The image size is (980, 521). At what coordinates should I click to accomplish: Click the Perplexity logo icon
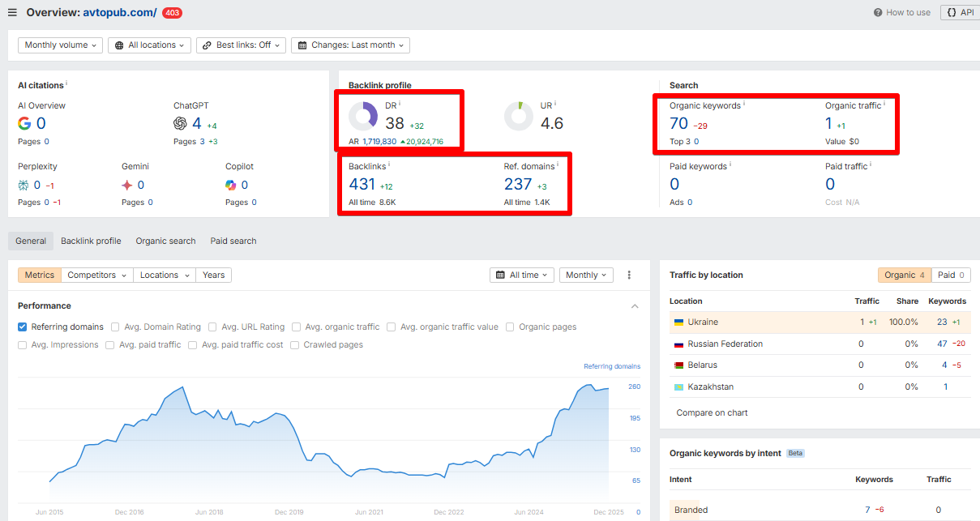pos(24,185)
